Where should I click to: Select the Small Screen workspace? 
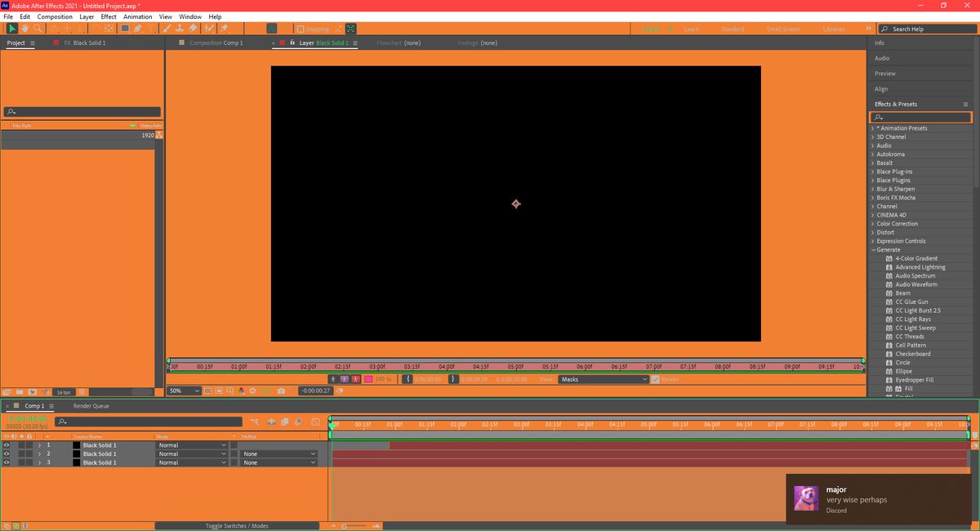pyautogui.click(x=783, y=29)
